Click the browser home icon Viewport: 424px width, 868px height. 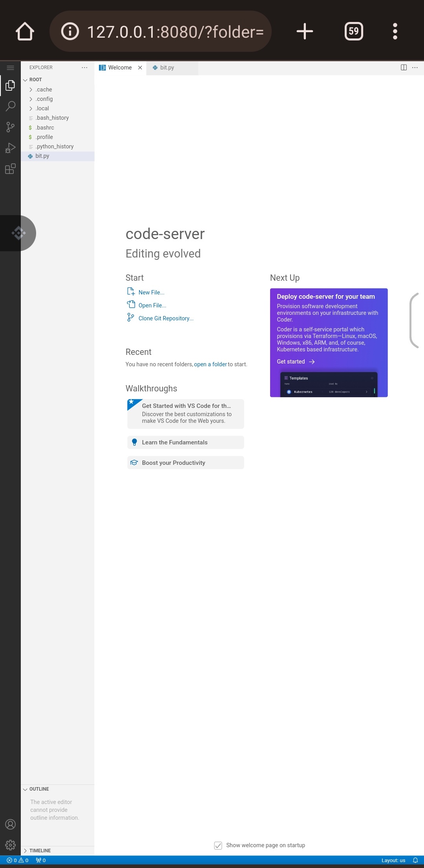click(25, 31)
